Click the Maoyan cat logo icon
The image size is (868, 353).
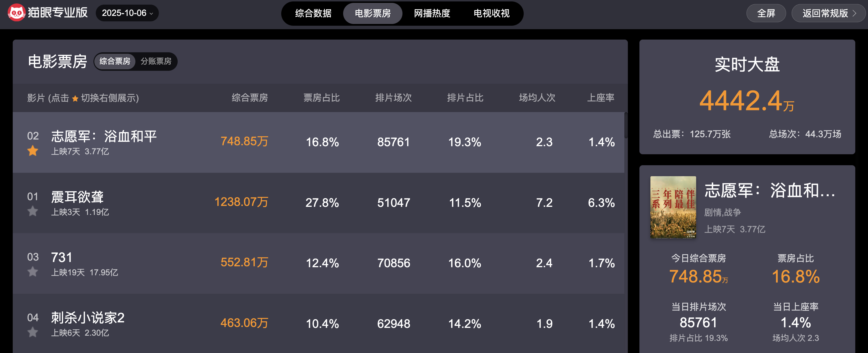(x=16, y=13)
